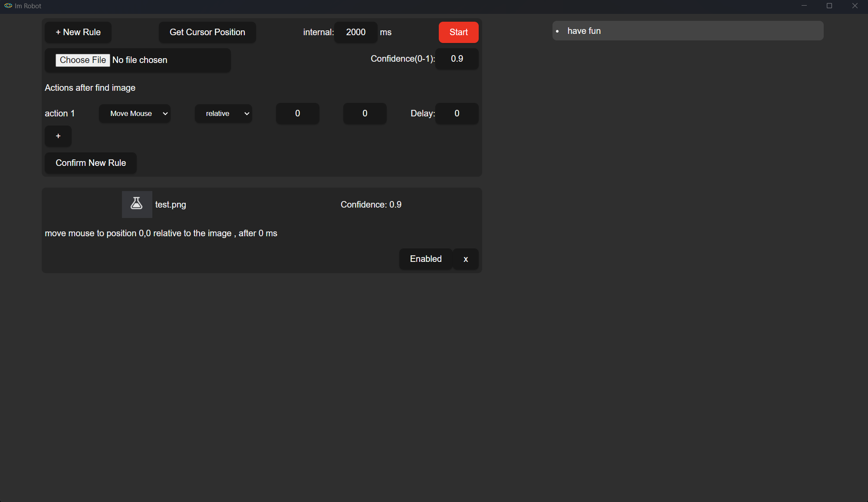This screenshot has height=502, width=868.
Task: Open the relative position mode dropdown
Action: [223, 113]
